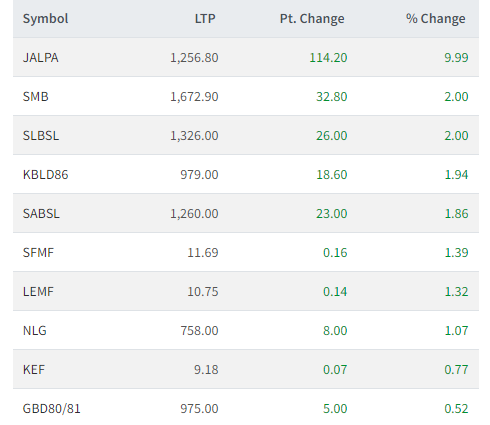
Task: Select the SLBSL symbol
Action: (41, 136)
